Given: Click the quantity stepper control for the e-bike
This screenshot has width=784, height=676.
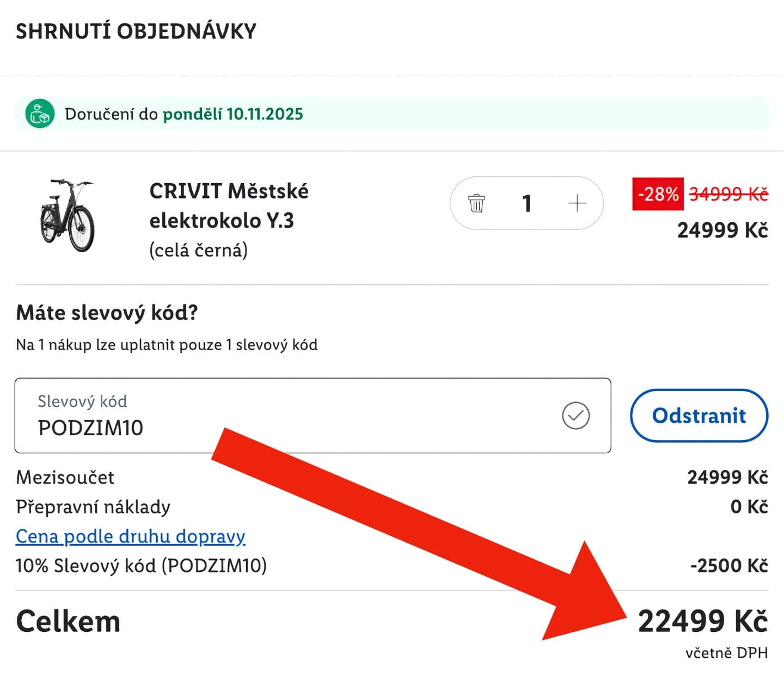Looking at the screenshot, I should tap(526, 203).
